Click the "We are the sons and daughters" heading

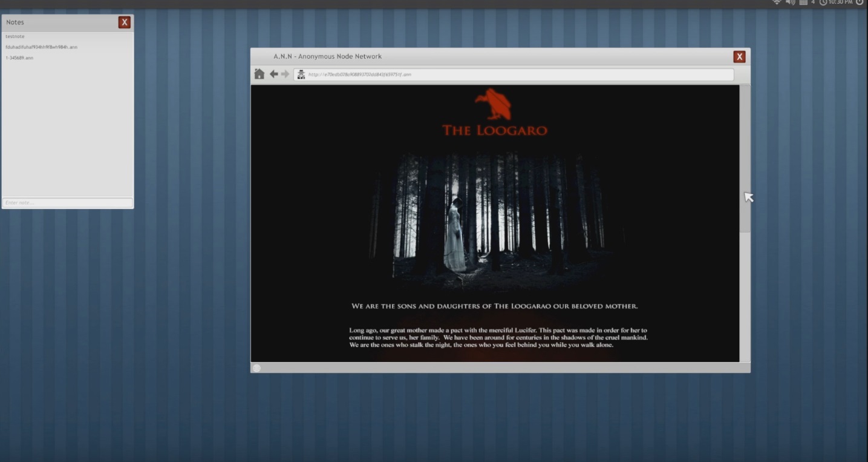[x=495, y=306]
